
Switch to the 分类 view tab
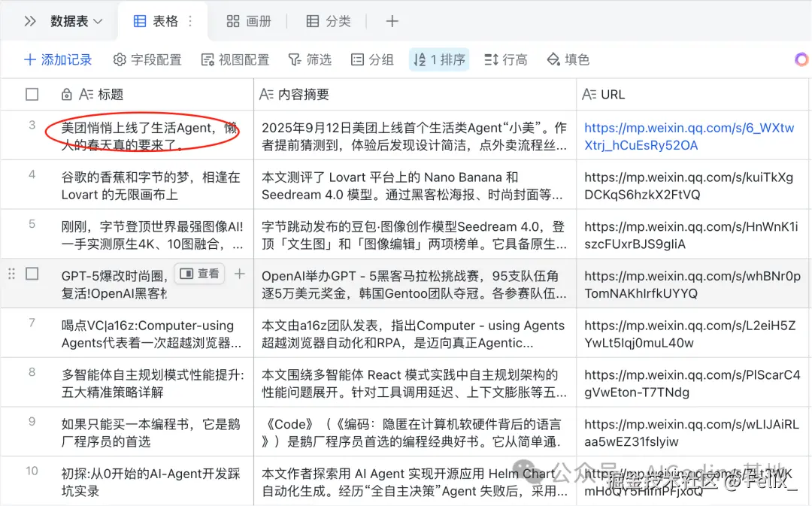329,21
